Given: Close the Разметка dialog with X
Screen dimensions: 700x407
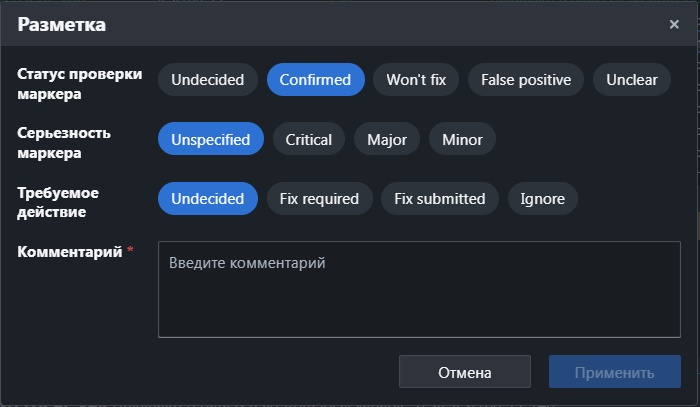Looking at the screenshot, I should (674, 24).
